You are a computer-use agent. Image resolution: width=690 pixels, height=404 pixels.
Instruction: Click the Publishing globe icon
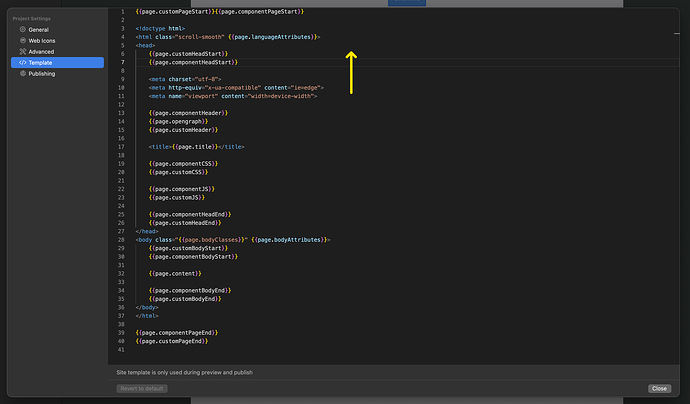pyautogui.click(x=20, y=74)
